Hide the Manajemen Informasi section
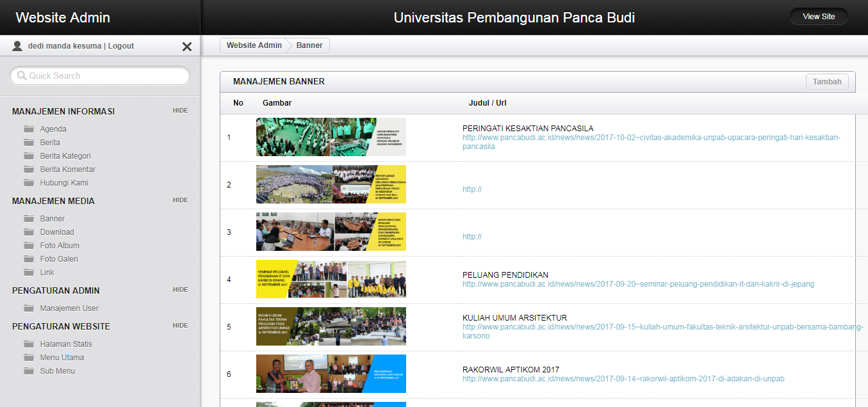The height and width of the screenshot is (407, 868). (180, 111)
